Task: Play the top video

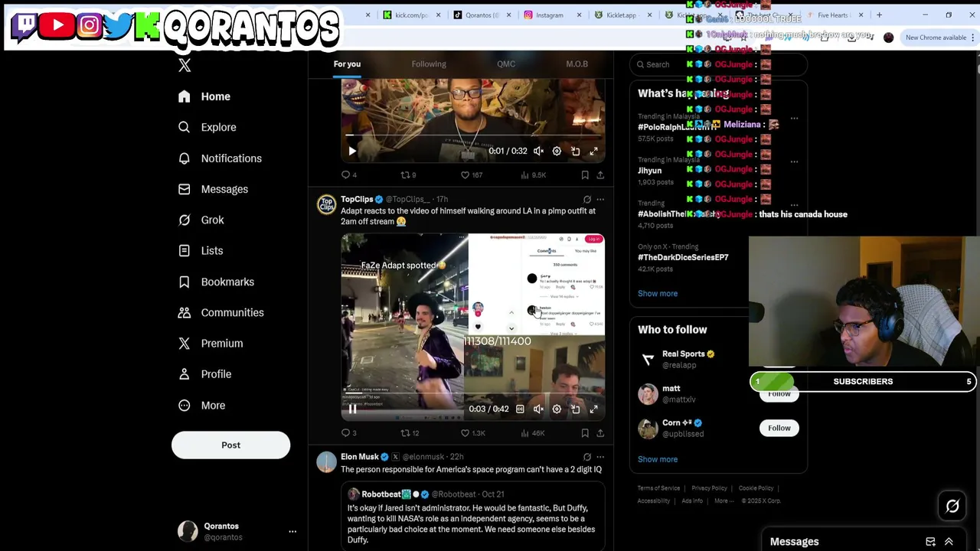Action: point(352,152)
